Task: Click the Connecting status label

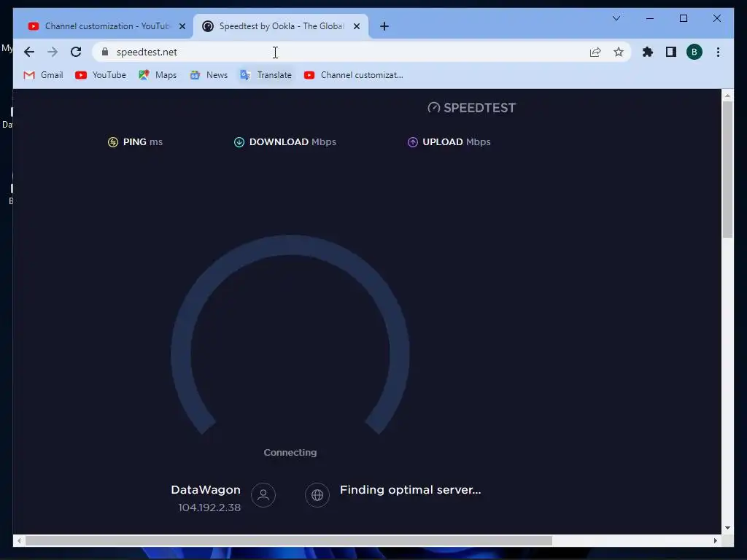Action: point(290,452)
